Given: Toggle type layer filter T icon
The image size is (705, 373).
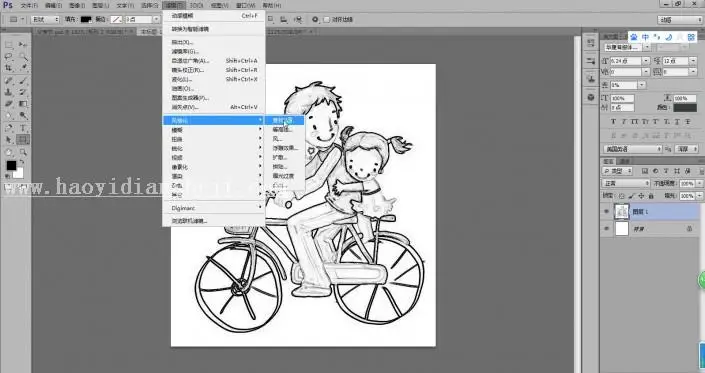Looking at the screenshot, I should tap(666, 171).
